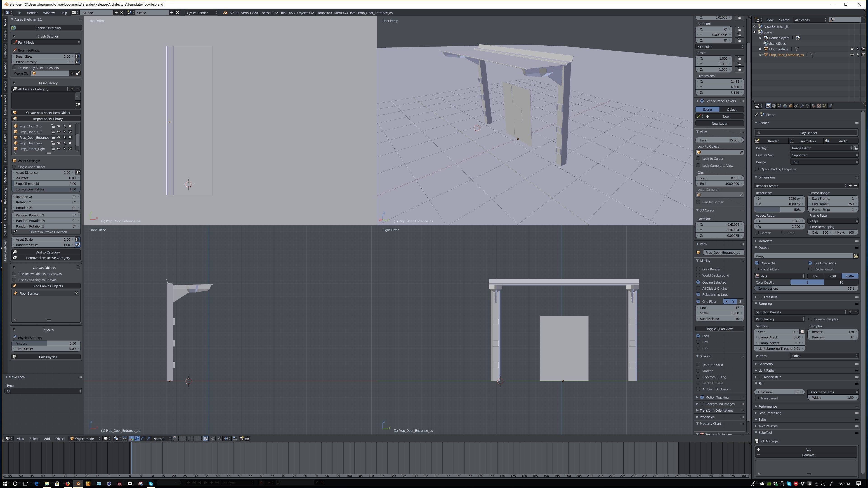Switch to the Physics sidebar tab

pyautogui.click(x=5, y=86)
